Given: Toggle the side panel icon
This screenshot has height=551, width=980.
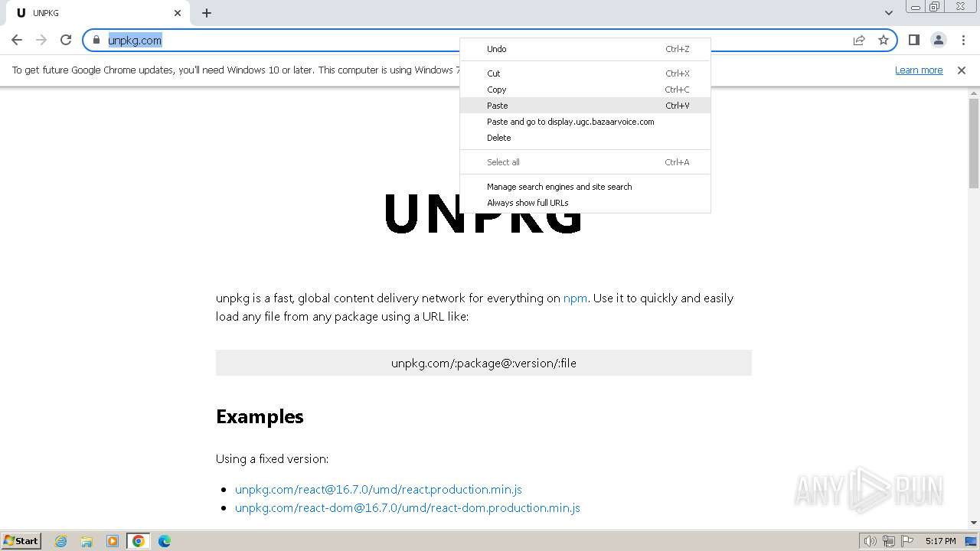Looking at the screenshot, I should coord(913,40).
